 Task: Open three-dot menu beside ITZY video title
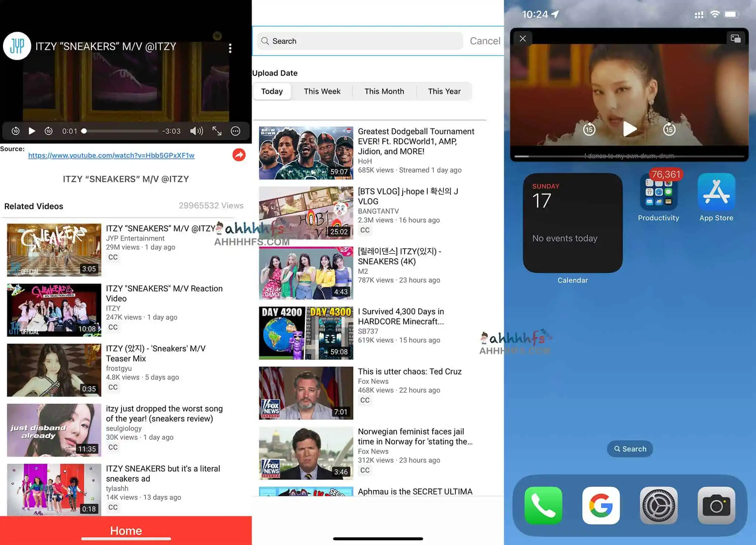[x=230, y=48]
